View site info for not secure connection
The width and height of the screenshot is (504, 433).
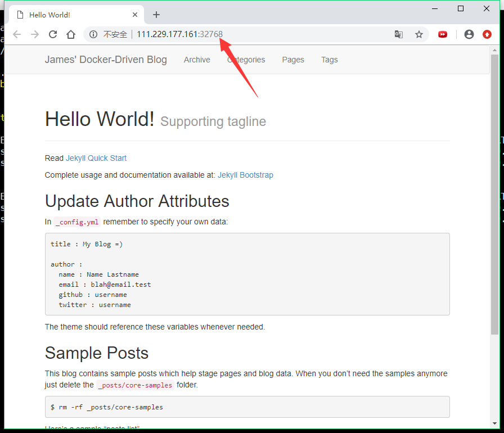coord(93,34)
